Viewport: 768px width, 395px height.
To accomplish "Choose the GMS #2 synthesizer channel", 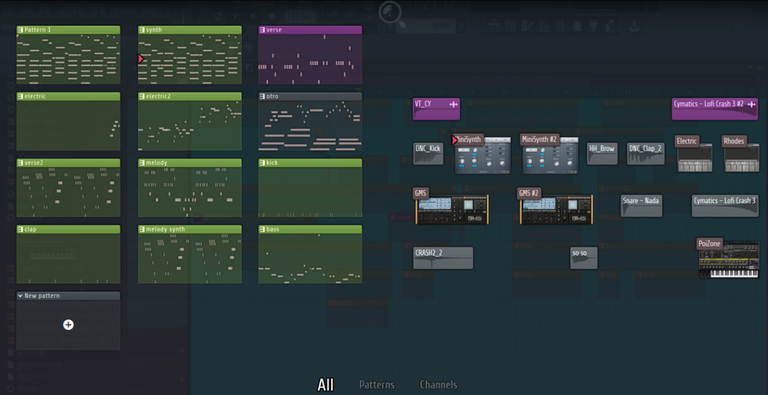I will tap(555, 206).
